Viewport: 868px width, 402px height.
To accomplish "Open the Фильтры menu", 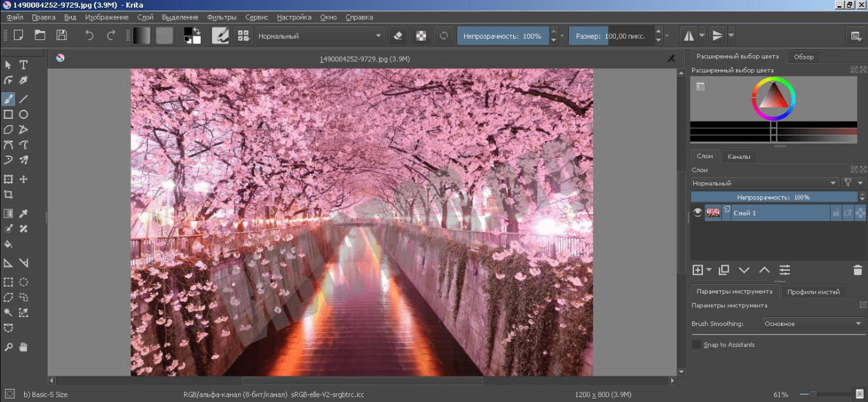I will [222, 17].
